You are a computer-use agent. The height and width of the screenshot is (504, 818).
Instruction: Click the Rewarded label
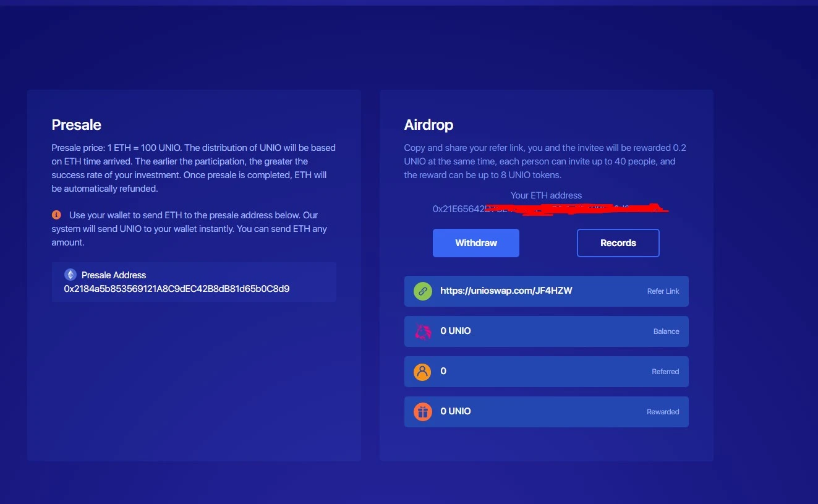point(663,412)
